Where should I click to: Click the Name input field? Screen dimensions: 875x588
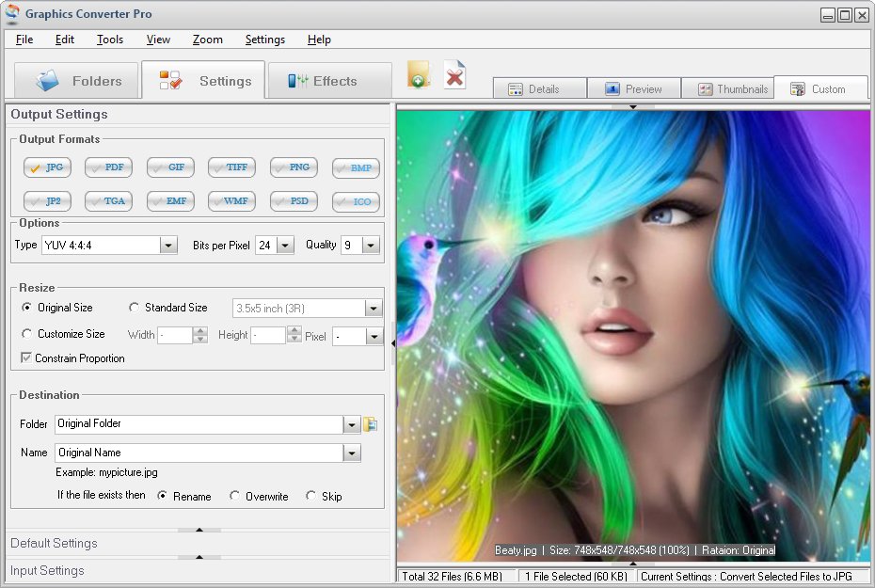[199, 453]
